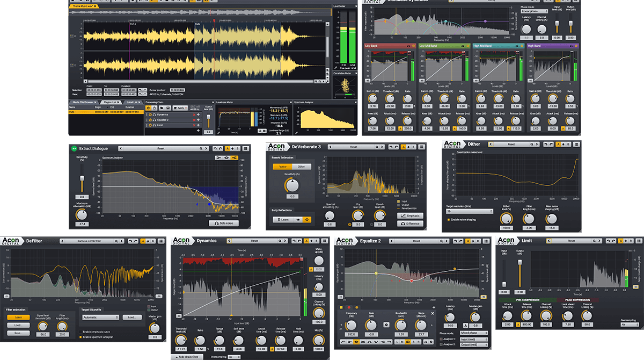644x360 pixels.
Task: Enable noise shaping in the Dither plugin
Action: [x=449, y=220]
